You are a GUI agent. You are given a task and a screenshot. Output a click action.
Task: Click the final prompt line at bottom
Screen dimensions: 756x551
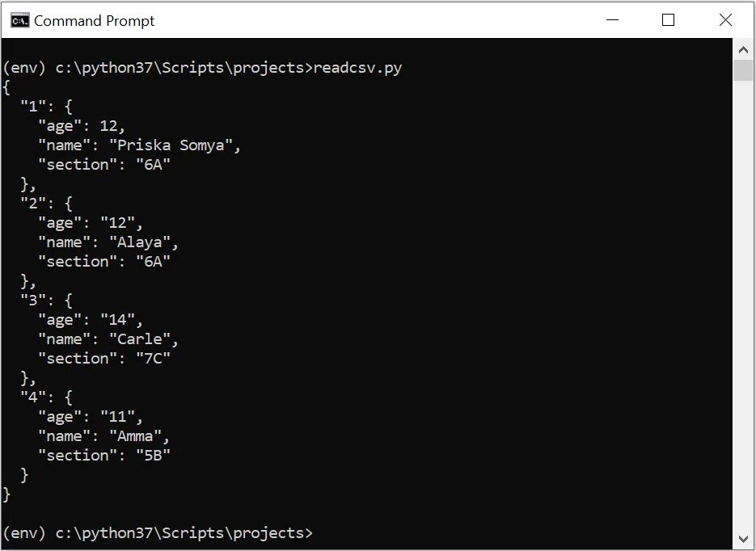158,533
